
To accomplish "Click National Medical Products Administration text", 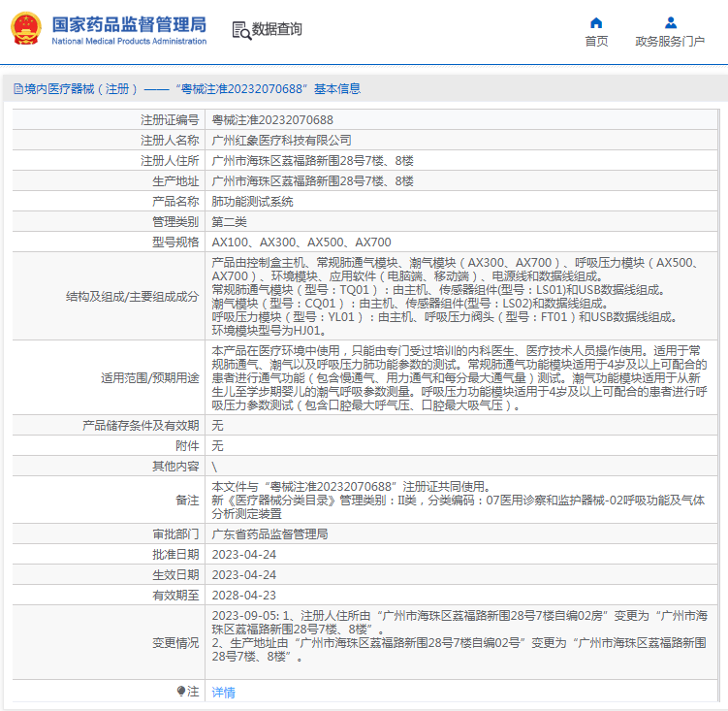I will 129,42.
